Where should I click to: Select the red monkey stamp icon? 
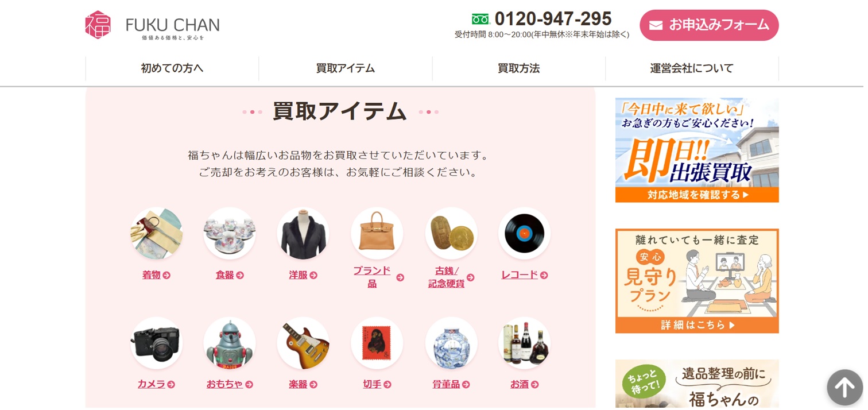377,343
